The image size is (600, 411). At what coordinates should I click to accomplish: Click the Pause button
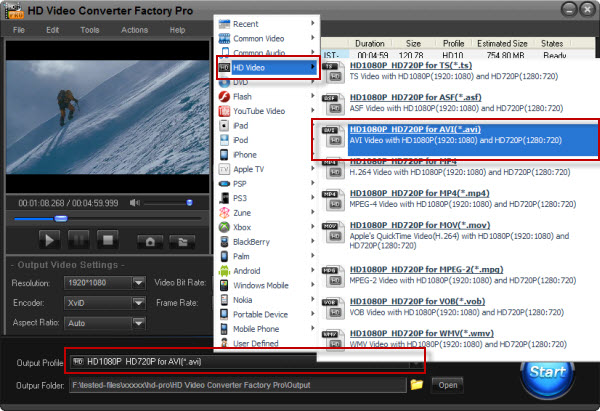[x=78, y=240]
